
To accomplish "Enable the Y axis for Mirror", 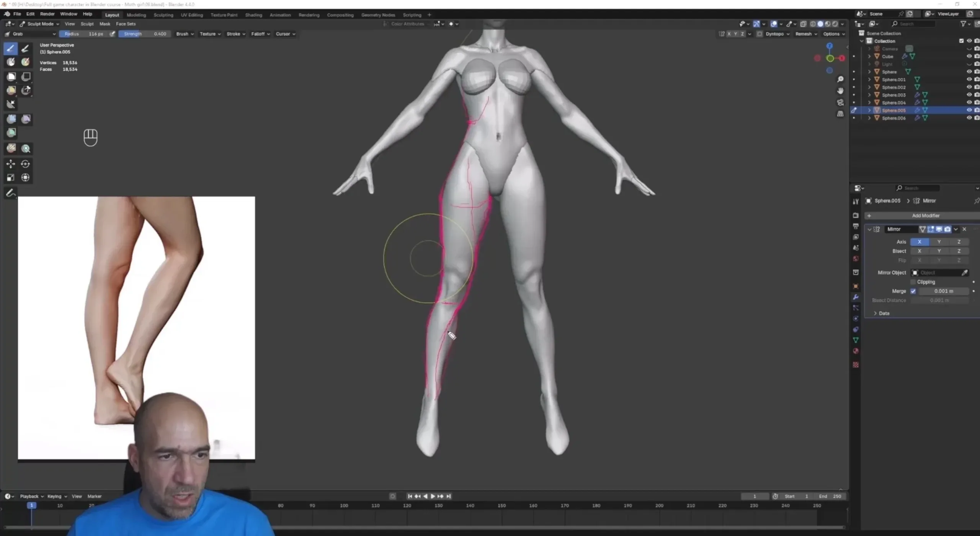I will click(939, 242).
